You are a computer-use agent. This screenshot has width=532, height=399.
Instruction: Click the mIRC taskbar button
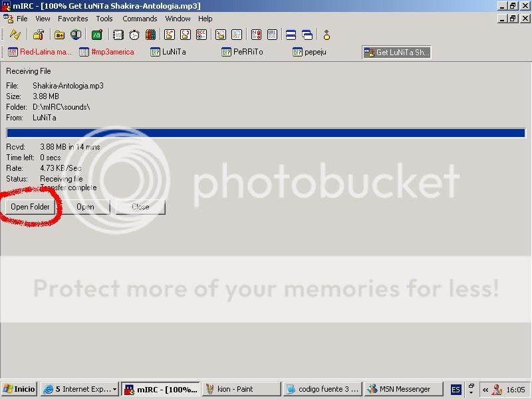click(x=160, y=389)
